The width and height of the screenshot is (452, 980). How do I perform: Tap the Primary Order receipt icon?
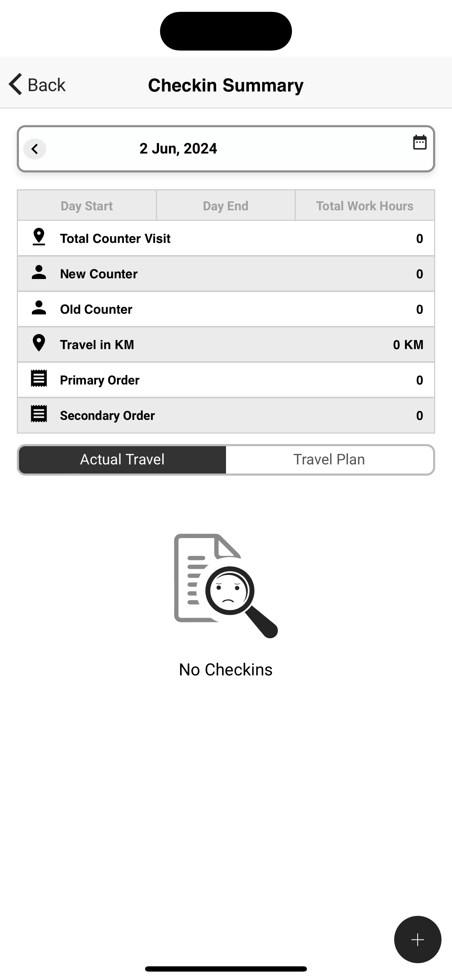[x=39, y=379]
